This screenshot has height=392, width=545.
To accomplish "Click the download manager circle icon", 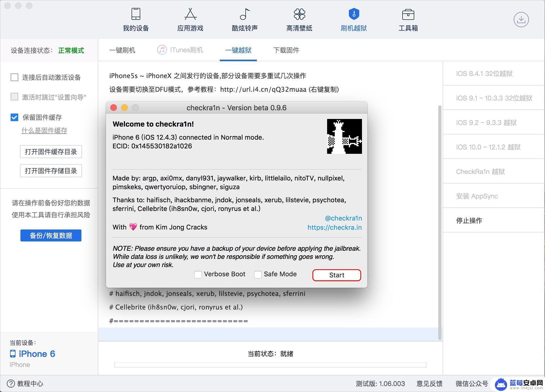I will click(x=521, y=20).
